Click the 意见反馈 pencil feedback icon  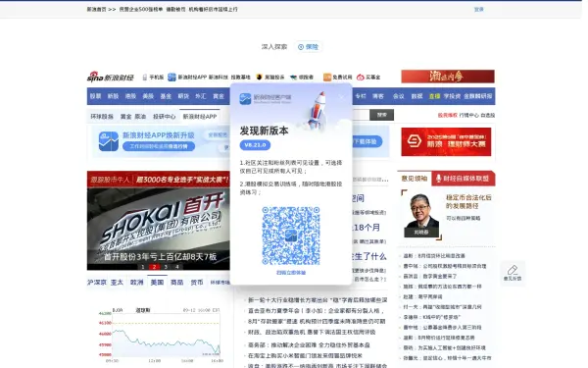pos(513,273)
